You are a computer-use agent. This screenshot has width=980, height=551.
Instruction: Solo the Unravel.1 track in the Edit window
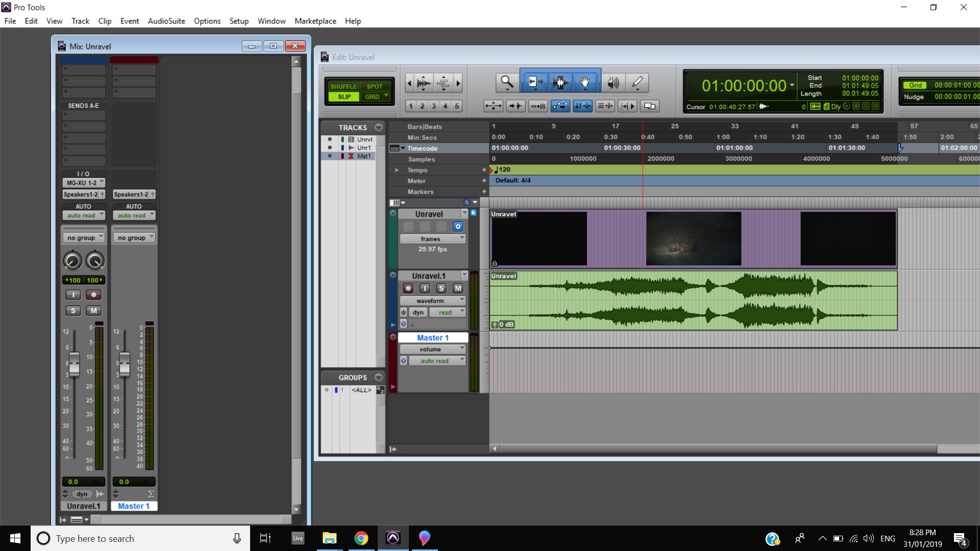(441, 288)
